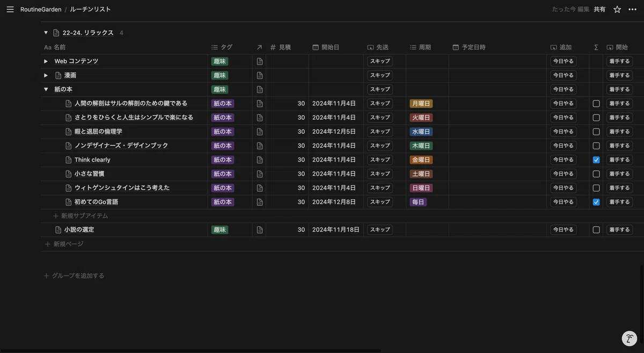This screenshot has height=353, width=644.
Task: Check the box in 暇と退屈の倫理学 row
Action: (x=596, y=132)
